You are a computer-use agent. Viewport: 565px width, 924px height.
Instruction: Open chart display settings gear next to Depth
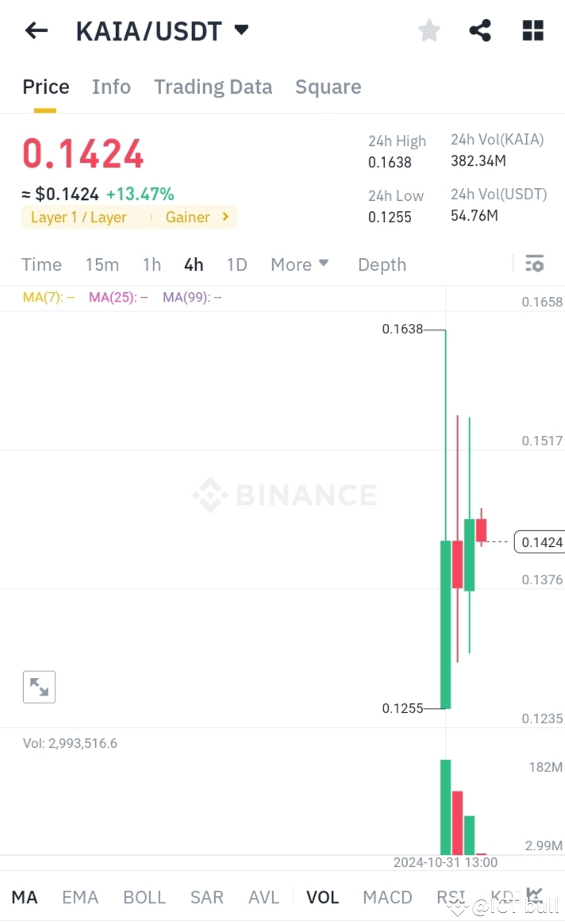(535, 264)
